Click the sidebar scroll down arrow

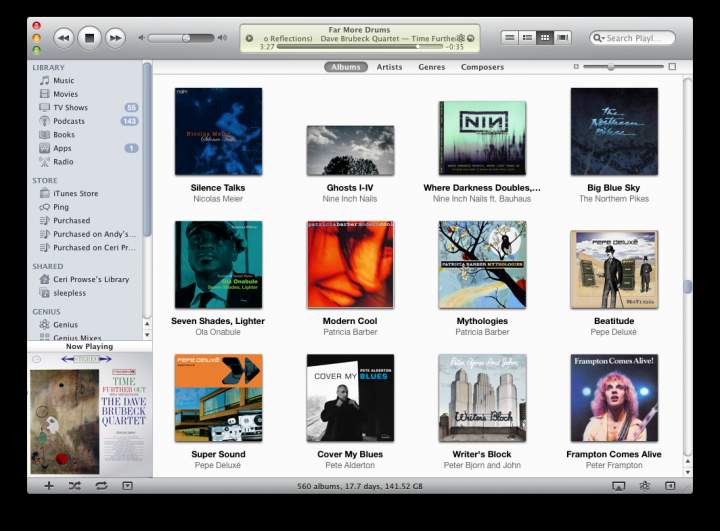point(147,335)
